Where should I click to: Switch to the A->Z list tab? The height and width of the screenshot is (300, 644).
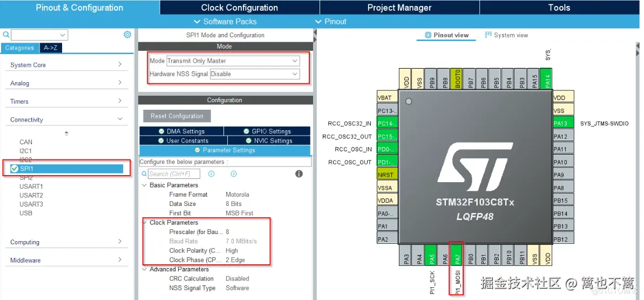[x=51, y=48]
